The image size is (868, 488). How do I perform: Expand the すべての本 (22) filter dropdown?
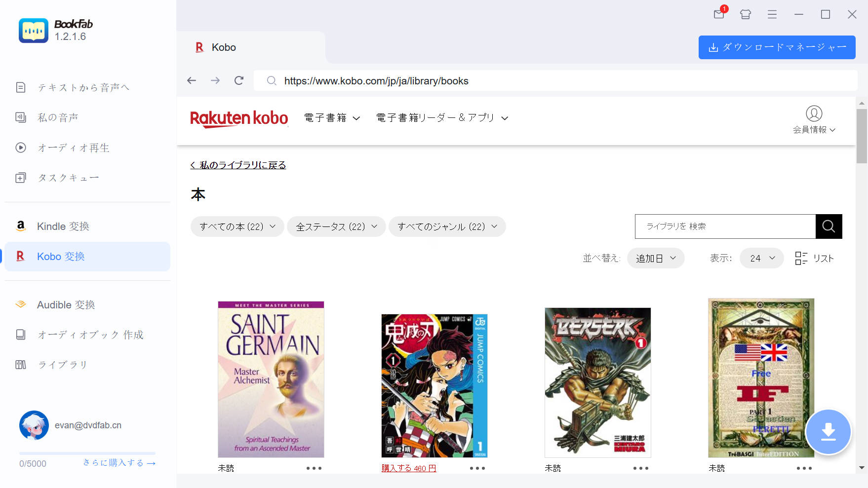click(x=237, y=226)
